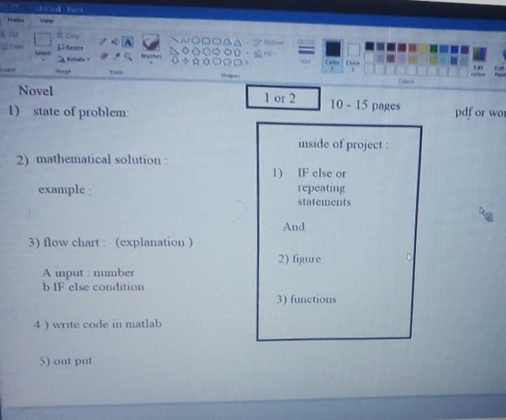Viewport: 506px width, 420px height.
Task: Choose the Six-point star shape
Action: tap(206, 61)
